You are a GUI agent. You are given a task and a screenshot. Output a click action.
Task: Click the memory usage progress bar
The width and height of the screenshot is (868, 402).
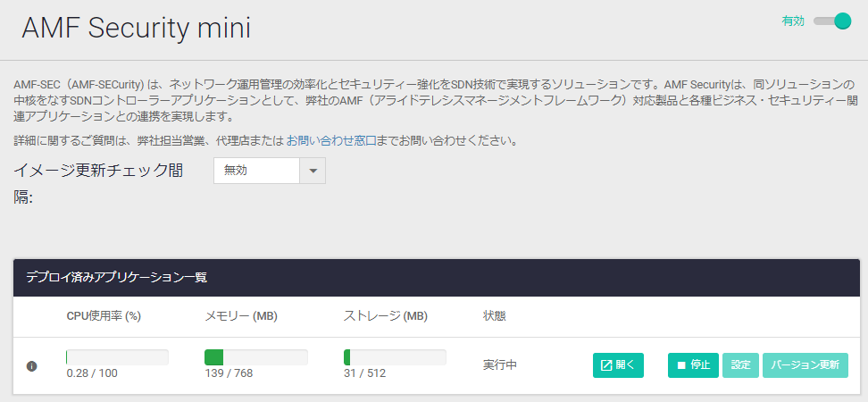click(x=255, y=357)
